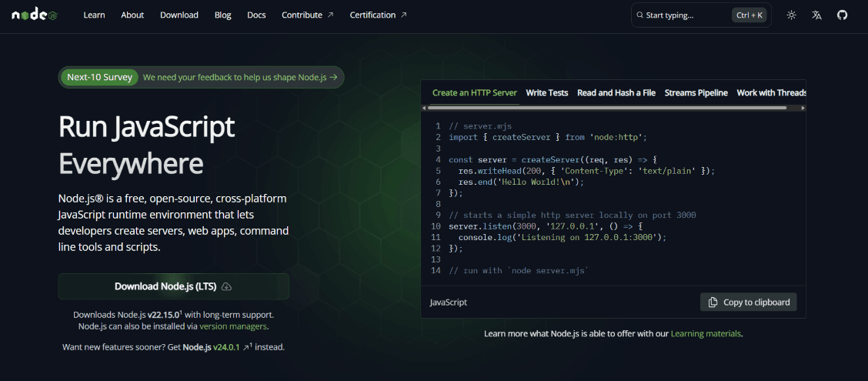This screenshot has height=381, width=868.
Task: Switch to Read and Hash a File tab
Action: click(x=616, y=92)
